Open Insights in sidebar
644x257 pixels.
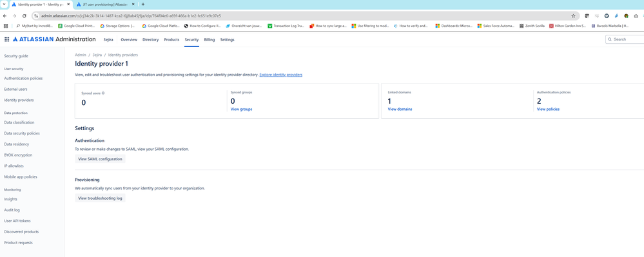[x=11, y=199]
